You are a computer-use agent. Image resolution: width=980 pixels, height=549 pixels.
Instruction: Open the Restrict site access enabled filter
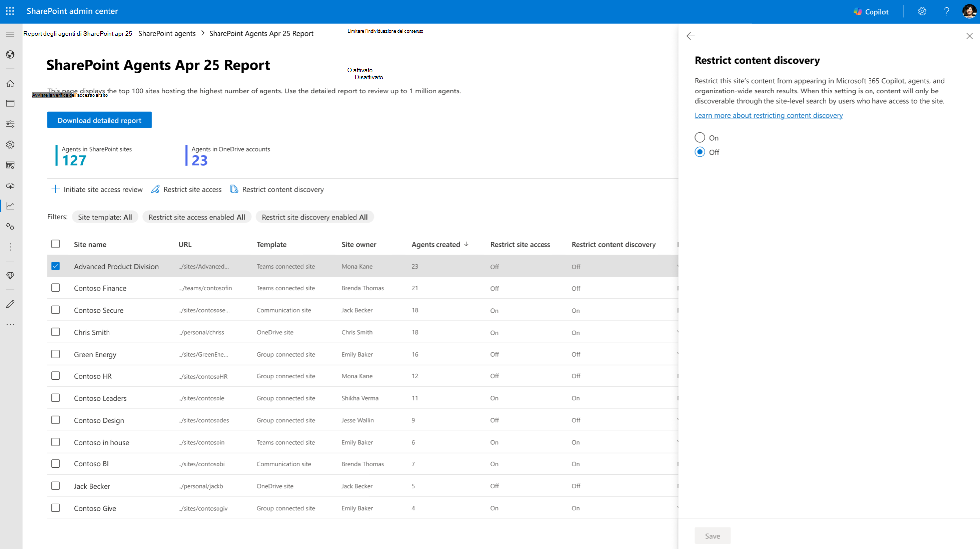coord(197,217)
